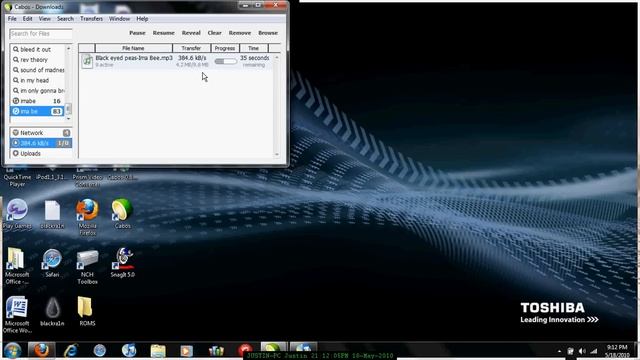Open the Action Center flag in tray

tap(571, 351)
